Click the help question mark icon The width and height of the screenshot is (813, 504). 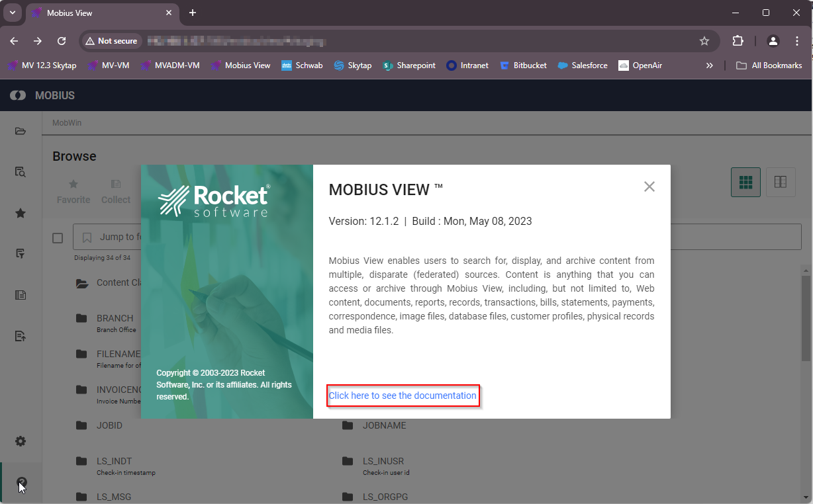(21, 483)
